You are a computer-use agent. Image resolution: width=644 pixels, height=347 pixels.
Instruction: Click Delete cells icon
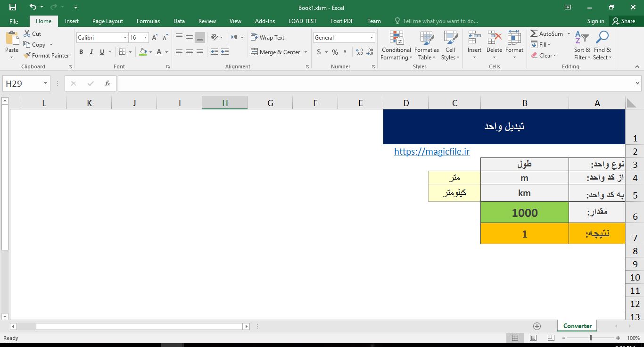pos(494,39)
